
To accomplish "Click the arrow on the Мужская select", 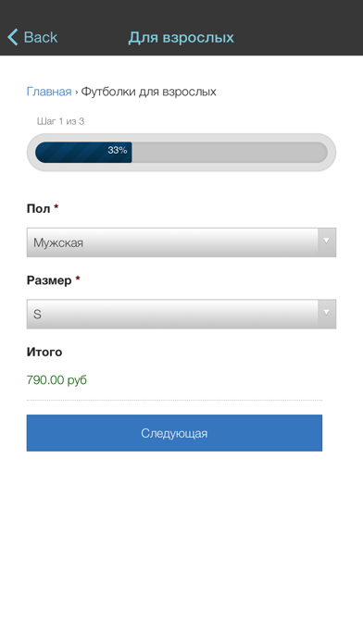I will pos(326,241).
